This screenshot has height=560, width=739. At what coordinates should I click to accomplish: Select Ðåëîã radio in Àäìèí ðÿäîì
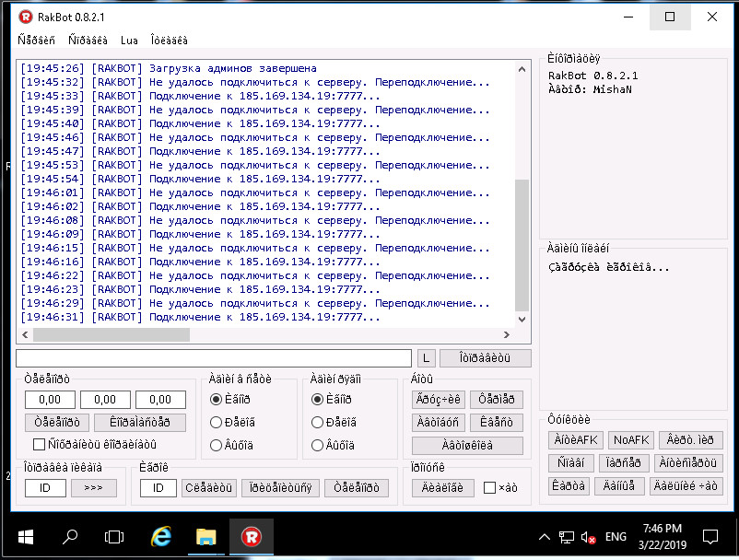coord(317,422)
